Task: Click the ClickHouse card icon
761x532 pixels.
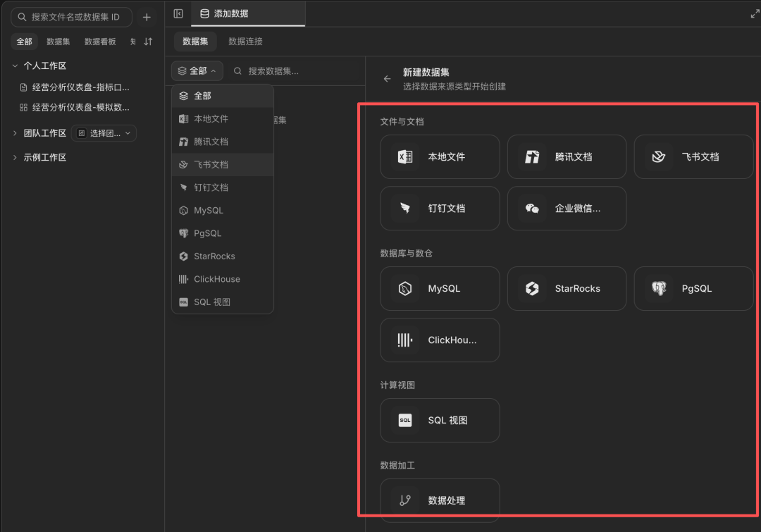Action: click(404, 340)
